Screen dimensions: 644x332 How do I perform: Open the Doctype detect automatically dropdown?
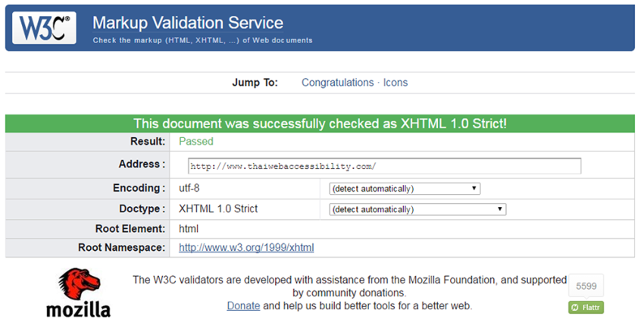point(417,209)
